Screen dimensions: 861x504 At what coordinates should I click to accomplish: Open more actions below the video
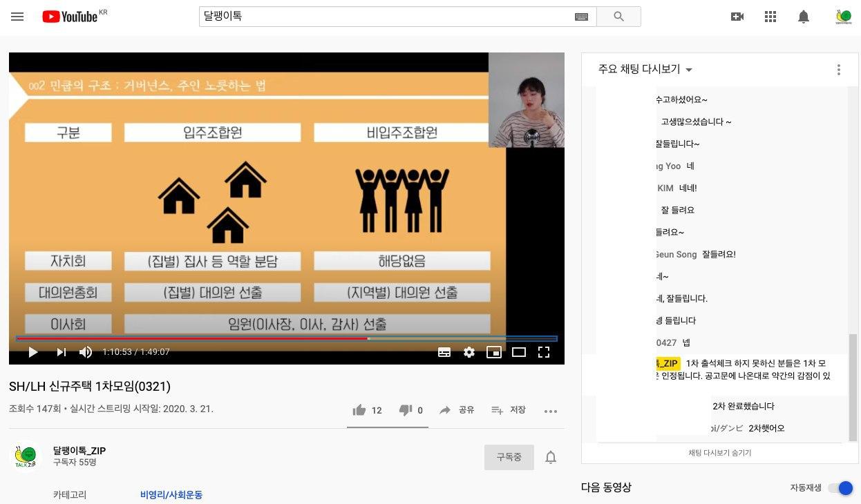551,411
